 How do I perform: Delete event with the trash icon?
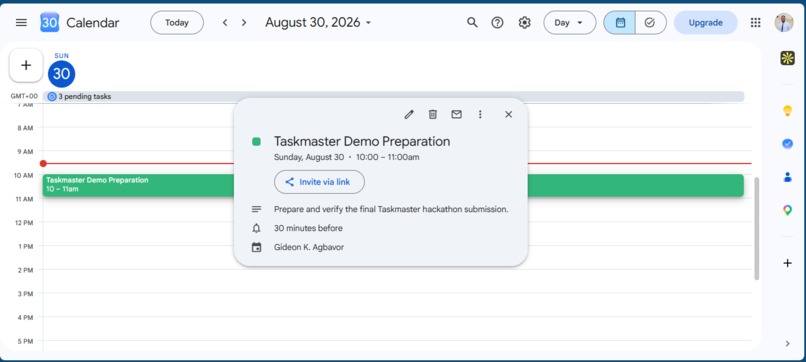click(433, 114)
